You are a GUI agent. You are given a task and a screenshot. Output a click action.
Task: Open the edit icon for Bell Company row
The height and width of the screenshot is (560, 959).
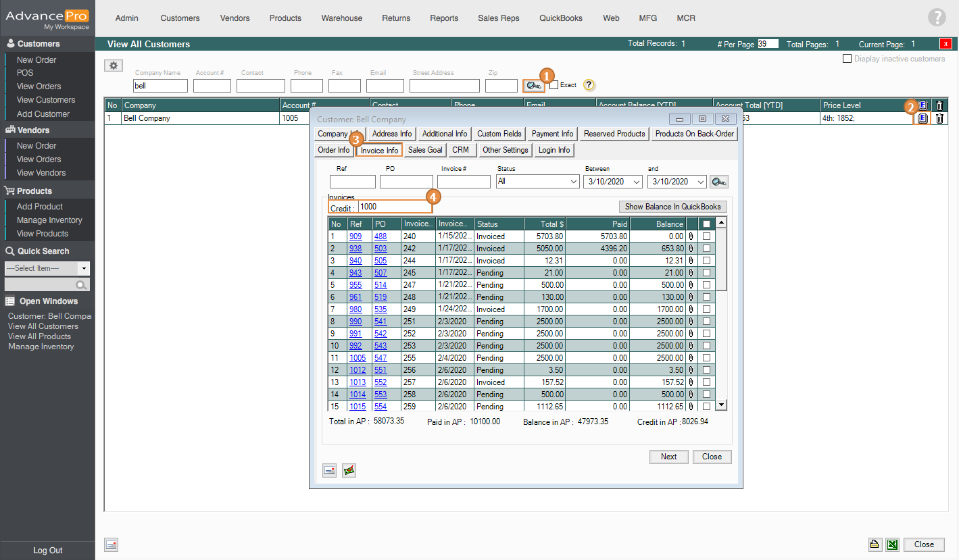(923, 119)
